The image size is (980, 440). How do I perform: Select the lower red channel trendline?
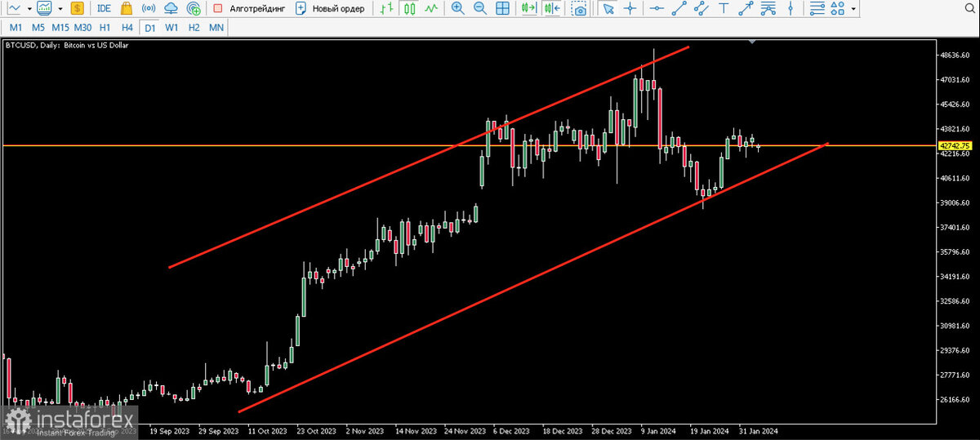pos(534,277)
